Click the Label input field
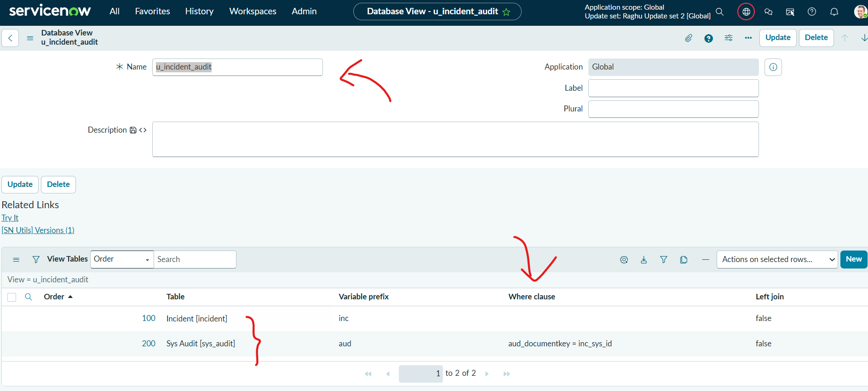Image resolution: width=868 pixels, height=391 pixels. click(673, 88)
